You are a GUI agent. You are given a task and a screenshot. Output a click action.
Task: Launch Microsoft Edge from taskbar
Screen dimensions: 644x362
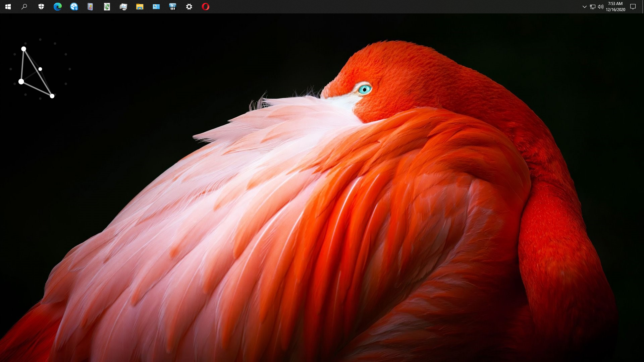click(58, 7)
